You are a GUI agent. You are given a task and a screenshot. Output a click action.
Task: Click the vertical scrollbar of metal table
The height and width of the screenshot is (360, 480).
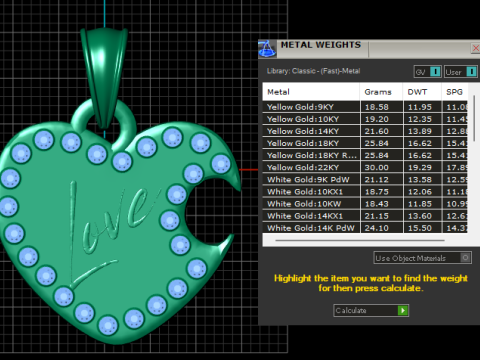pyautogui.click(x=474, y=118)
